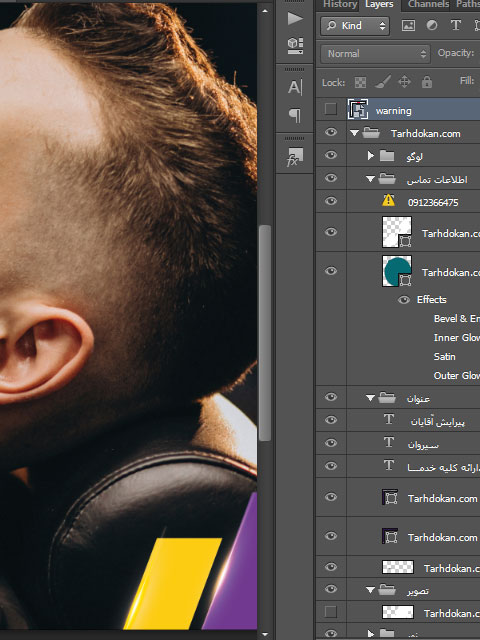Open the Paragraph panel icon
Viewport: 480px width, 640px height.
[295, 116]
